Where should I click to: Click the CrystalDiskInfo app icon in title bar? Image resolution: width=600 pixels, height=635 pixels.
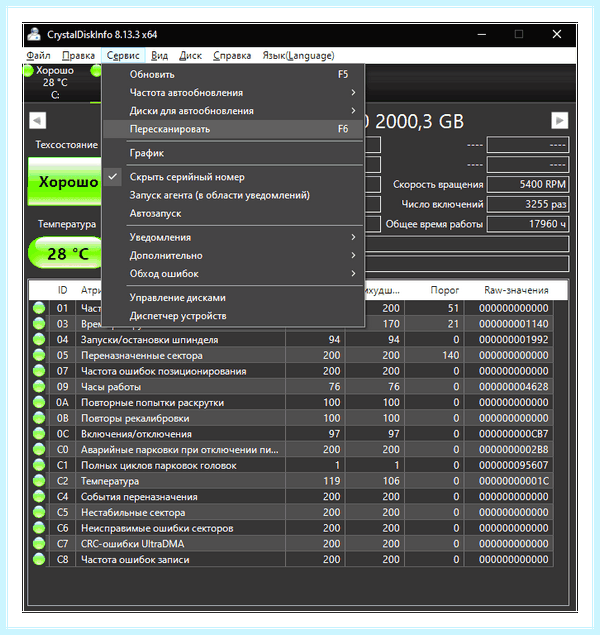(x=34, y=34)
